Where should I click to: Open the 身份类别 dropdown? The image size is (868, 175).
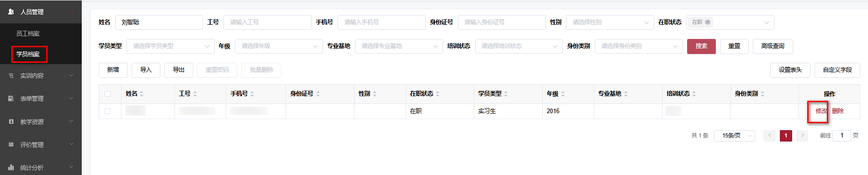pyautogui.click(x=639, y=46)
